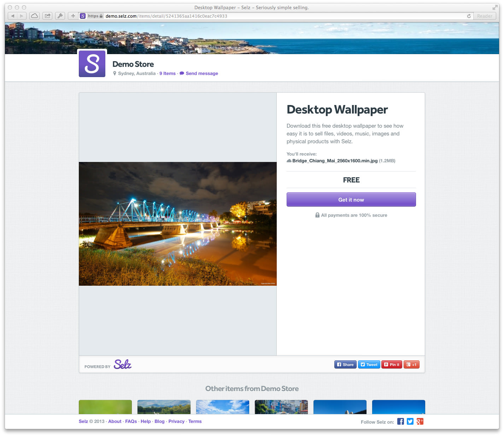This screenshot has height=436, width=504.
Task: Open Selz Google Plus icon in footer
Action: [420, 421]
